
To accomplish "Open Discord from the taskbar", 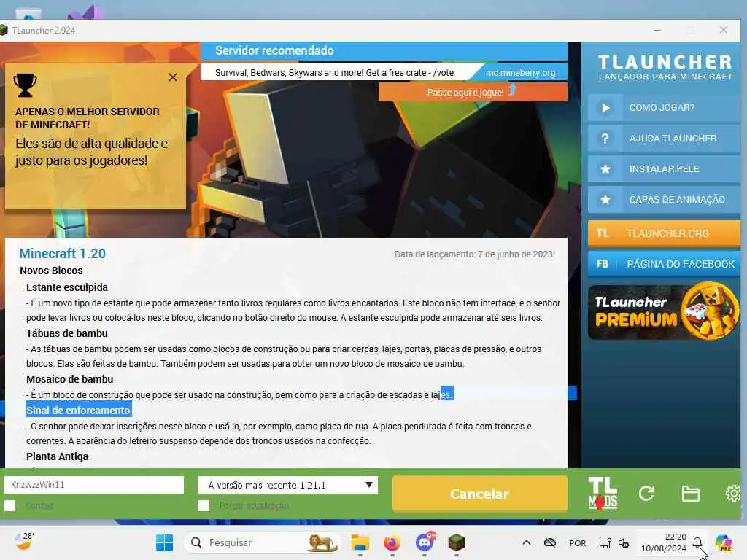I will pyautogui.click(x=425, y=542).
